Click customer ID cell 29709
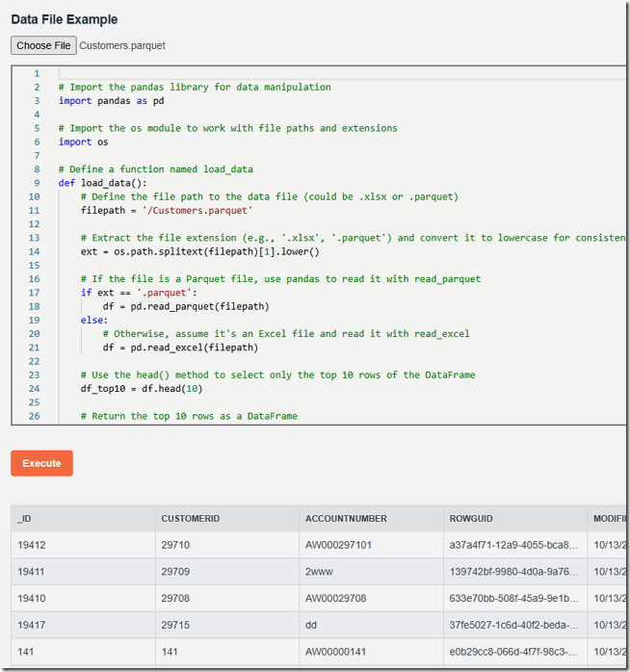The image size is (630, 672). pyautogui.click(x=227, y=572)
